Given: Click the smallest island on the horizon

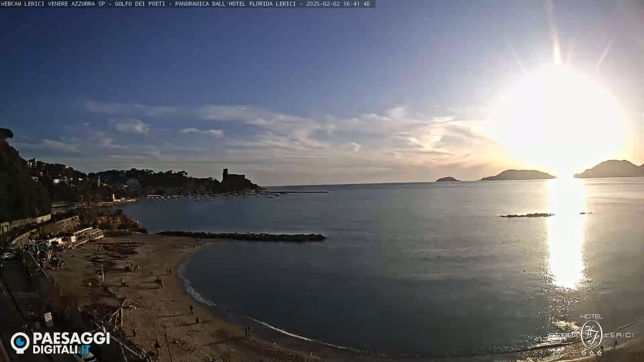Looking at the screenshot, I should tap(448, 179).
